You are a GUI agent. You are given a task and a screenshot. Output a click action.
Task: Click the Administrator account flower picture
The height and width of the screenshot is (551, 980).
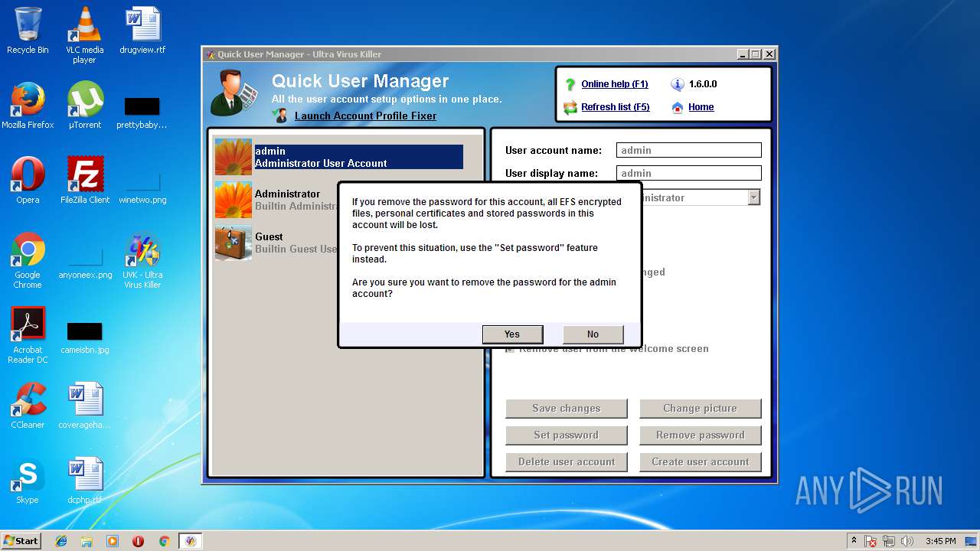(234, 200)
